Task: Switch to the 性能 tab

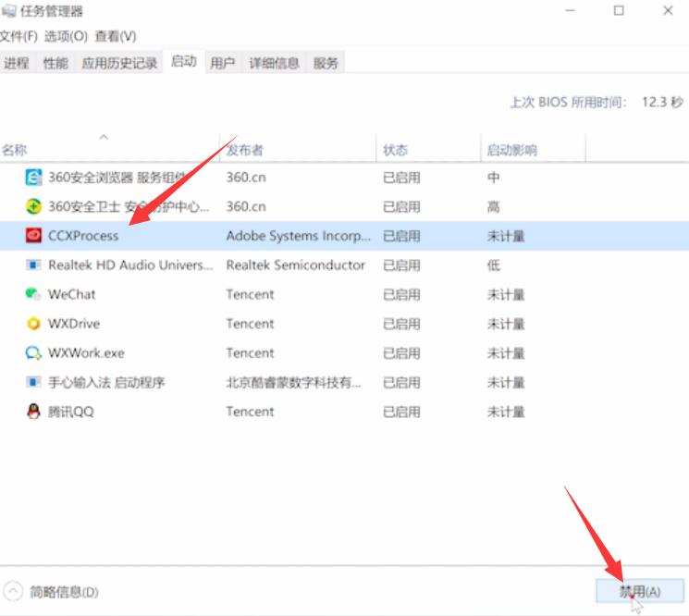Action: (55, 63)
